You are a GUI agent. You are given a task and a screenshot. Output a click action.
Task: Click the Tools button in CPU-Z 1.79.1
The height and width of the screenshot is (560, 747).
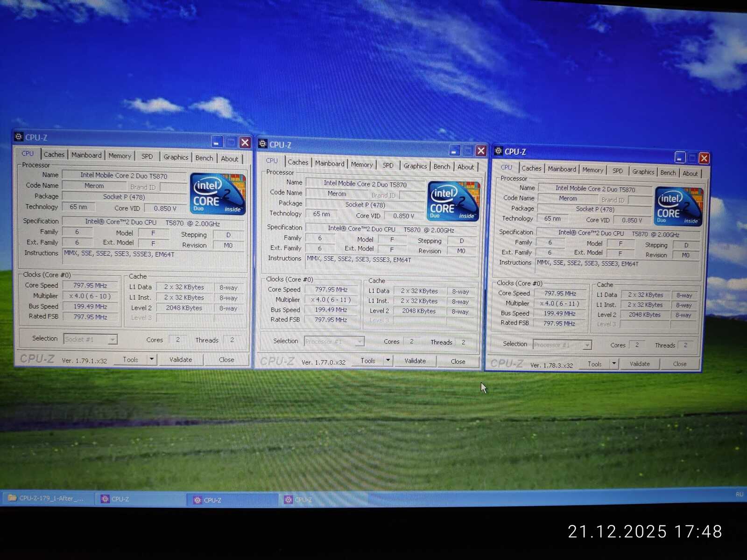click(x=130, y=359)
